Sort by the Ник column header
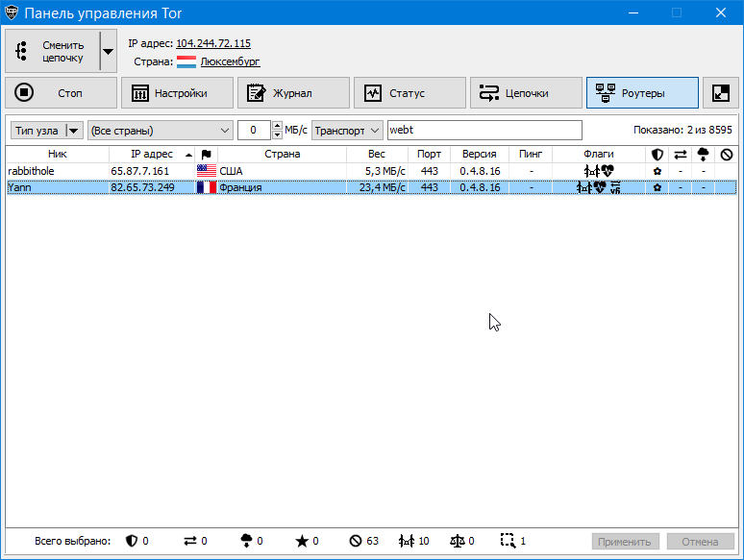 pyautogui.click(x=58, y=154)
